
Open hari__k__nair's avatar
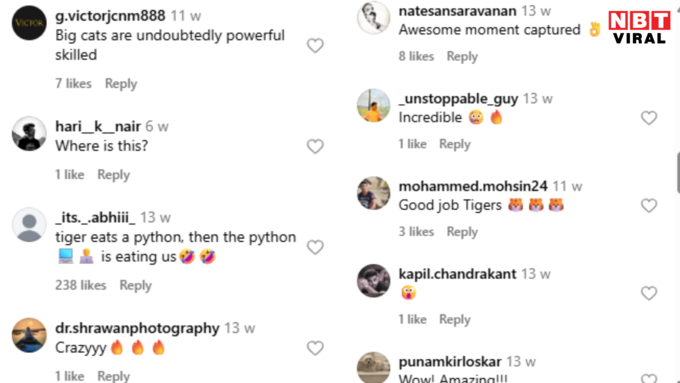29,134
